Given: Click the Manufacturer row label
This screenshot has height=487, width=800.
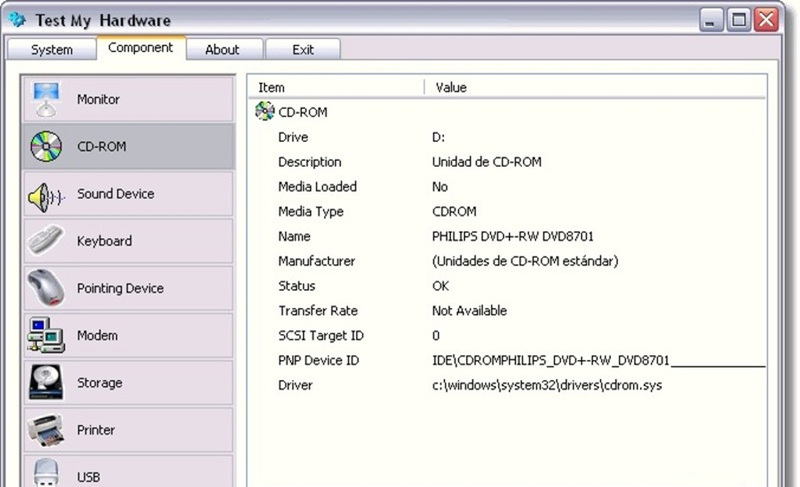Looking at the screenshot, I should coord(316,261).
